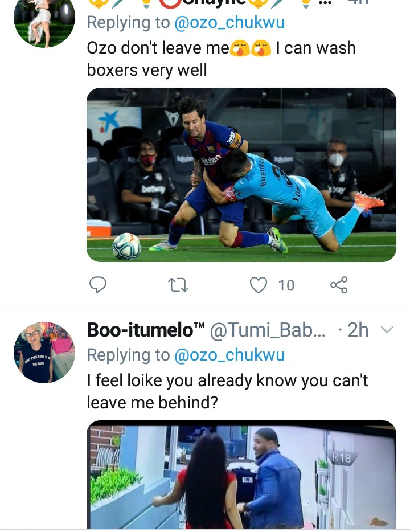The height and width of the screenshot is (532, 410).
Task: Share the football photo tweet
Action: click(339, 284)
